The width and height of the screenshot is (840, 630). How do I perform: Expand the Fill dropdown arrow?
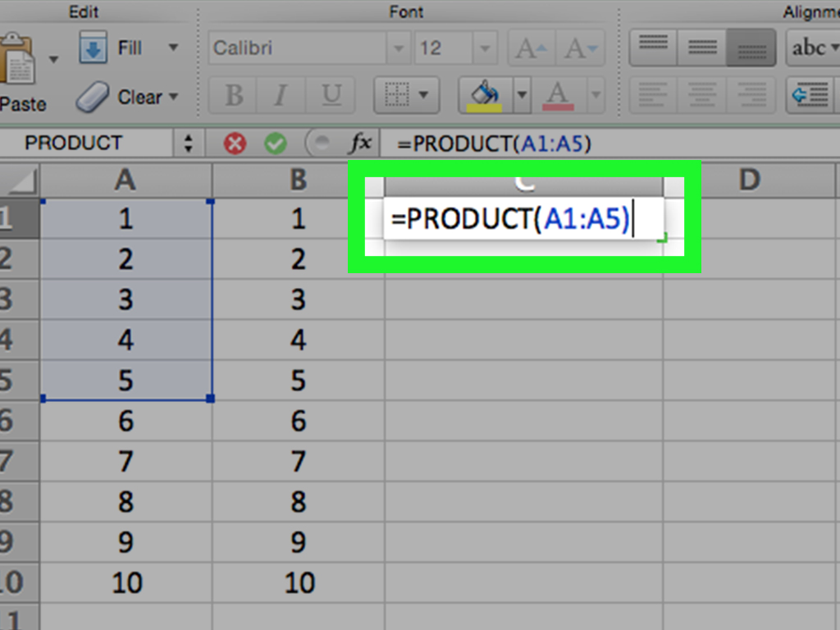click(x=173, y=47)
